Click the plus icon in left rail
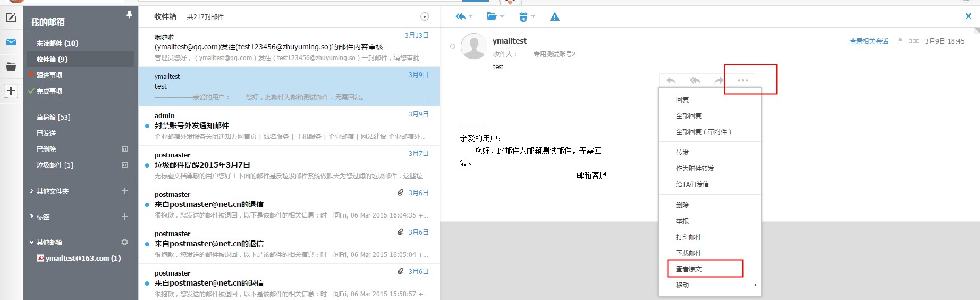The image size is (980, 300). (11, 90)
